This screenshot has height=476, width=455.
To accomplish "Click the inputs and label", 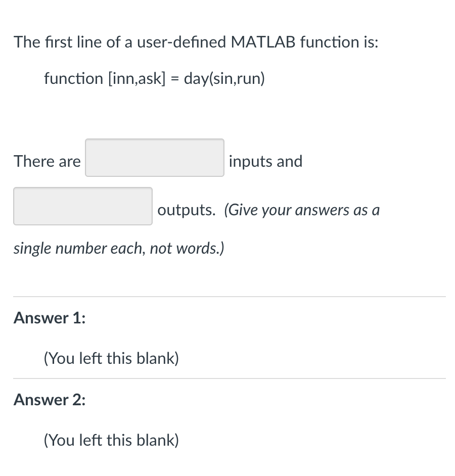I will tap(265, 161).
